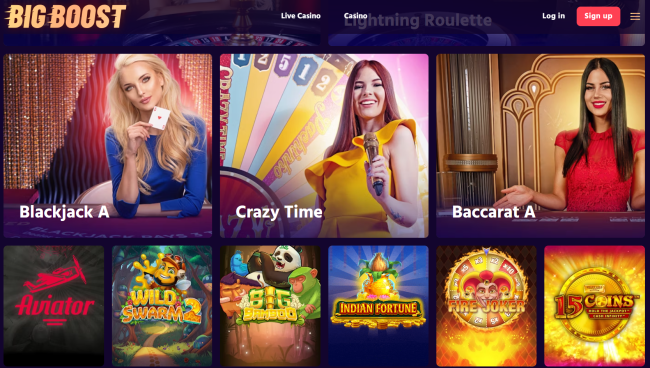Click the Log in link
Viewport: 650px width, 368px height.
(x=553, y=16)
